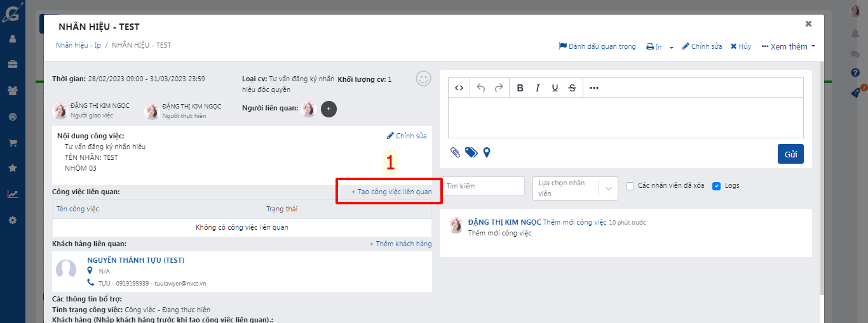
Task: Click the NHÃN HIỆU - TEST breadcrumb text
Action: coord(141,45)
